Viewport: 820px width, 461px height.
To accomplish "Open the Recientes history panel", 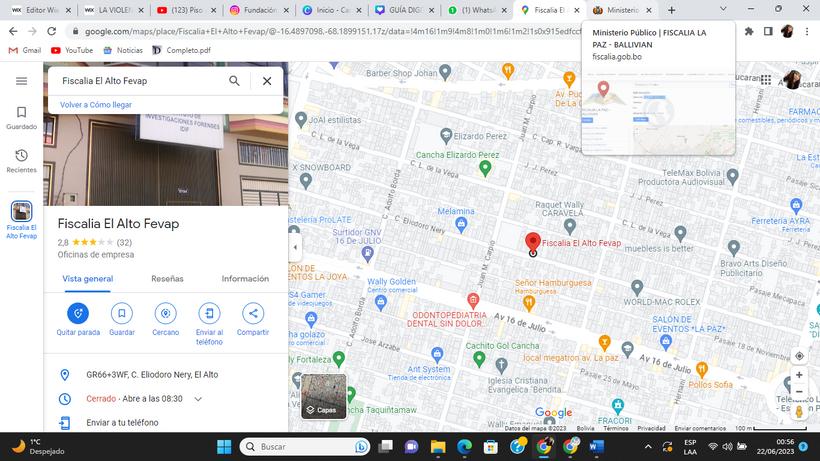I will point(21,161).
